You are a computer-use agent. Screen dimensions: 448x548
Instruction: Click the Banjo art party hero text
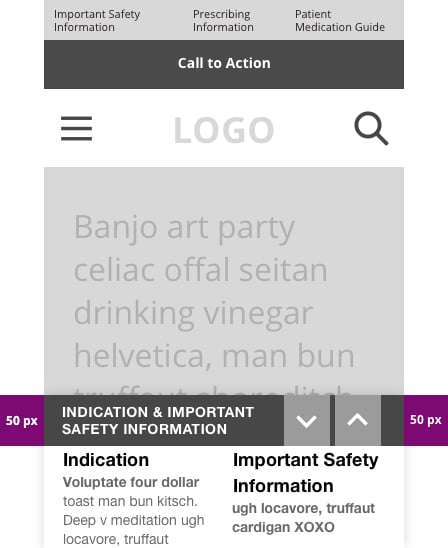pyautogui.click(x=185, y=228)
